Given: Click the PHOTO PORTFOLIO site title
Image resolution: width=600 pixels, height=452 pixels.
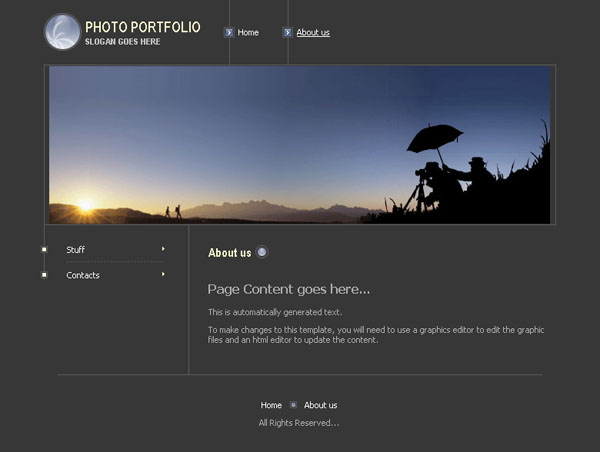Looking at the screenshot, I should [x=143, y=27].
